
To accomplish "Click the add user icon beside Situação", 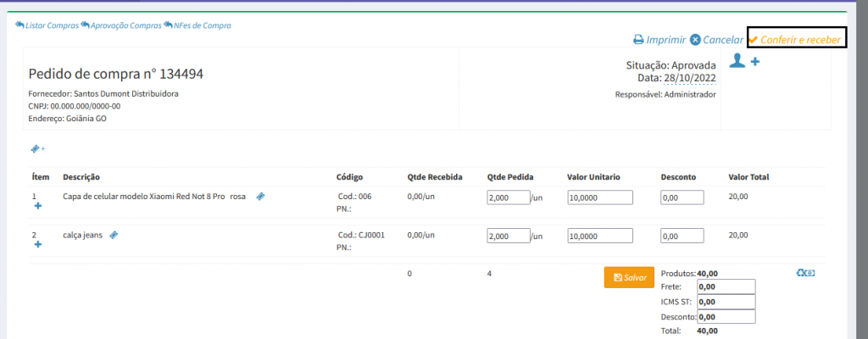I will point(744,61).
